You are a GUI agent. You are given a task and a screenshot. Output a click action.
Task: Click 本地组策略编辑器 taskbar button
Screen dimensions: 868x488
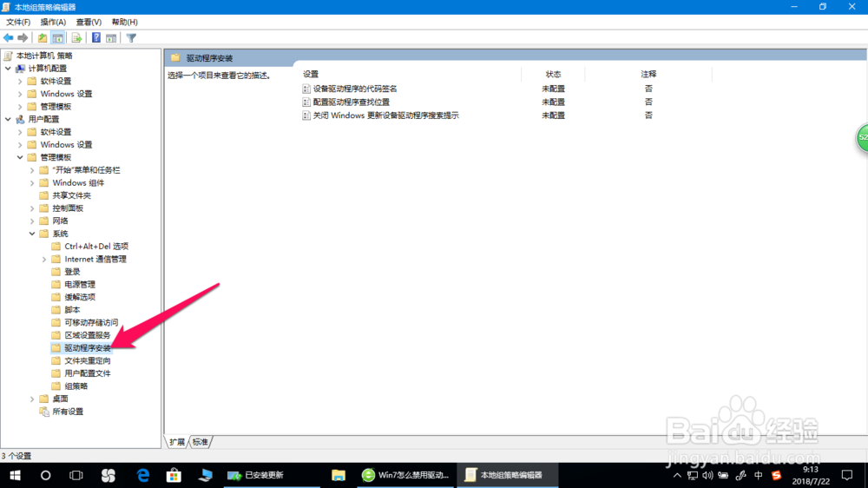pos(507,475)
